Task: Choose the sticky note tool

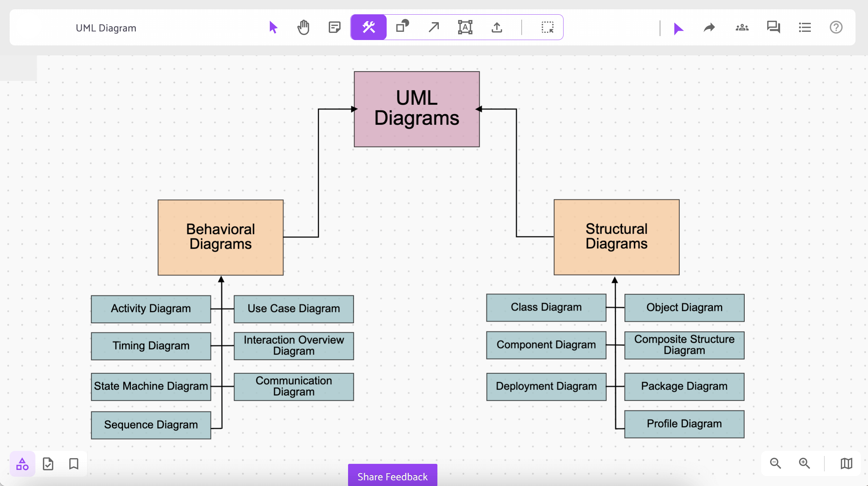Action: (x=334, y=28)
